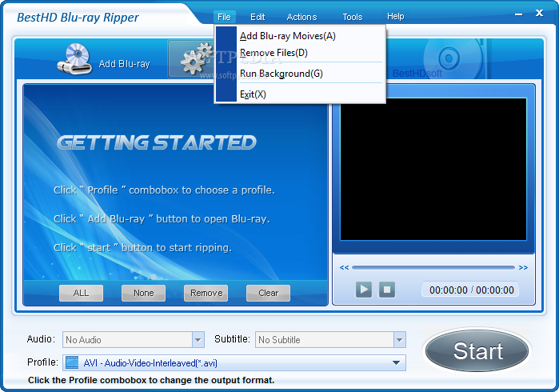Click the gears settings icon in the toolbar

[x=195, y=59]
